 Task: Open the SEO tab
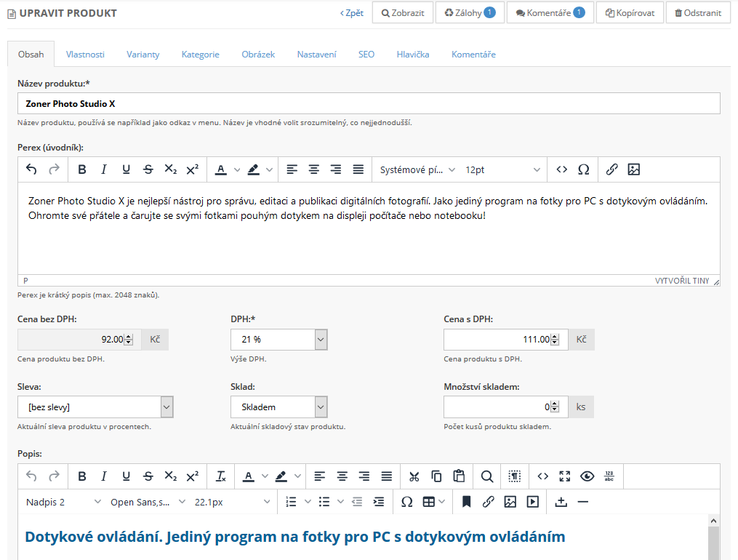coord(366,55)
